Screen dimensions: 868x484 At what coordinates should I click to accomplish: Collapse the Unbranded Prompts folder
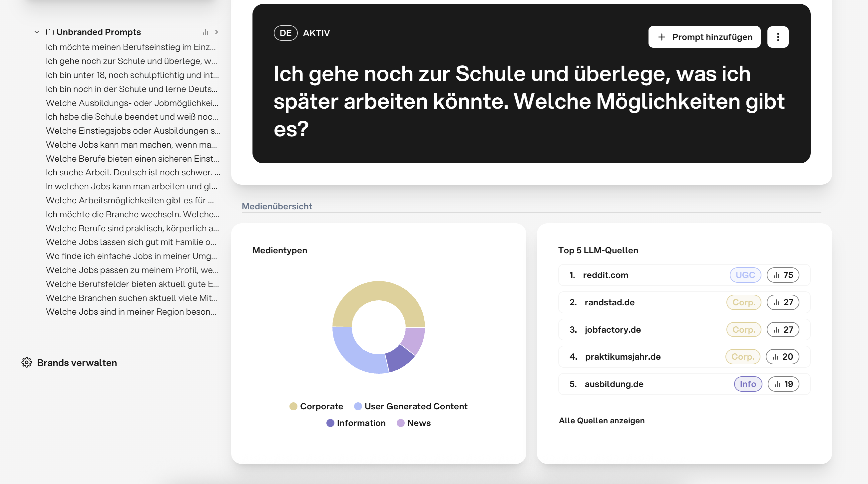point(37,32)
